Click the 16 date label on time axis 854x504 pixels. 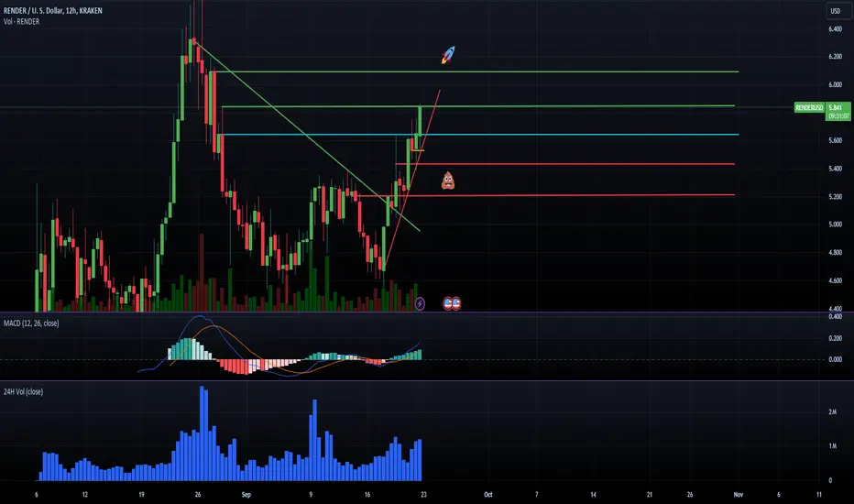367,495
